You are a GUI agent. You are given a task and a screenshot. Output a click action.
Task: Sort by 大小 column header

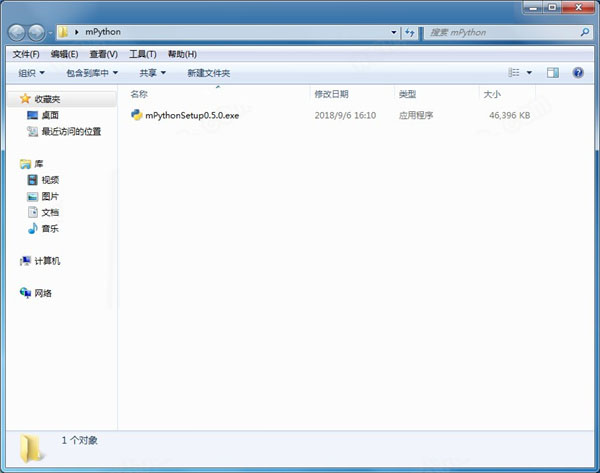pyautogui.click(x=492, y=94)
